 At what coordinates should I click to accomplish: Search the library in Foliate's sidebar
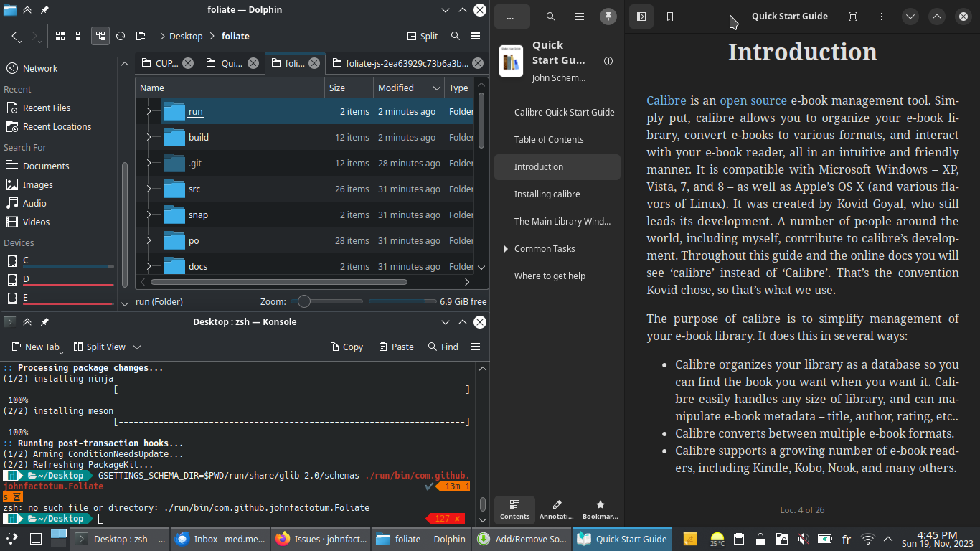[x=550, y=16]
